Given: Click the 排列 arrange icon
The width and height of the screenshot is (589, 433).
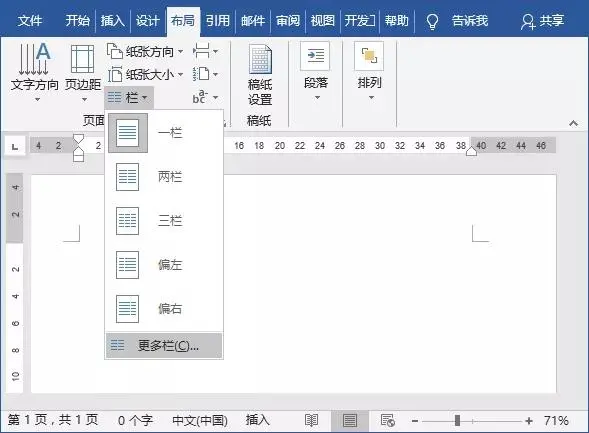Looking at the screenshot, I should (369, 56).
